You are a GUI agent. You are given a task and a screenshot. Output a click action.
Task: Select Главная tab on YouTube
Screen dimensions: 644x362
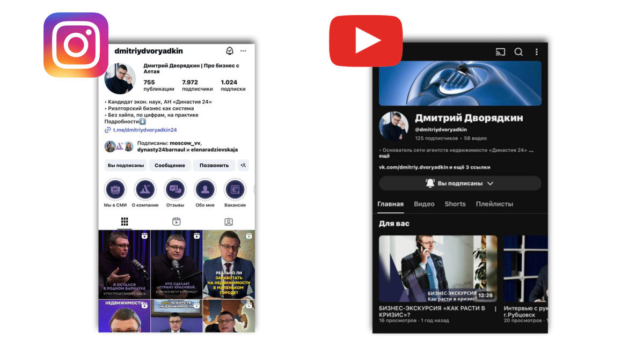pos(390,204)
